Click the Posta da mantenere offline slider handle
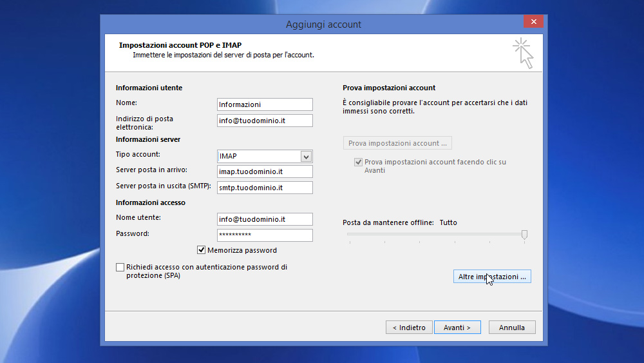The width and height of the screenshot is (644, 363). [x=524, y=235]
